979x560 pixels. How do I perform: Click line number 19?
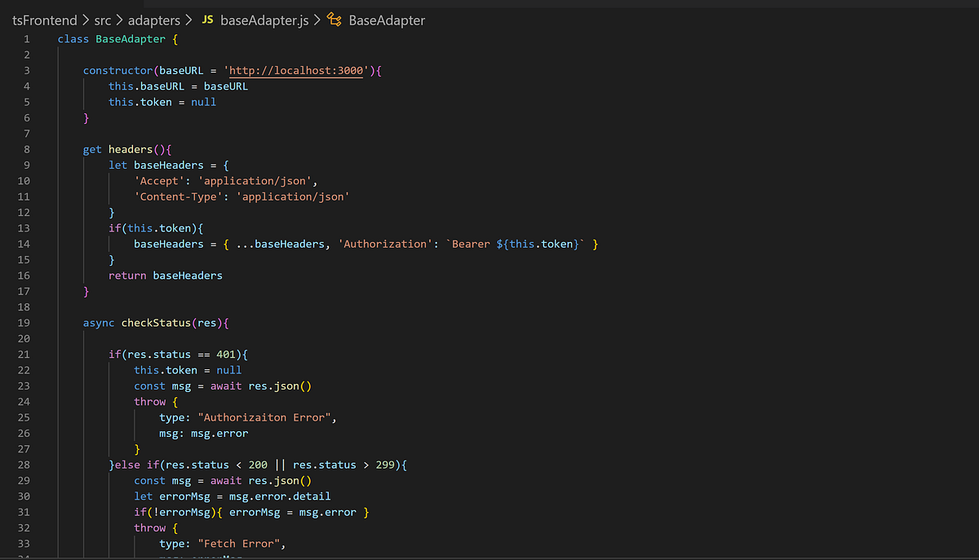click(x=24, y=322)
